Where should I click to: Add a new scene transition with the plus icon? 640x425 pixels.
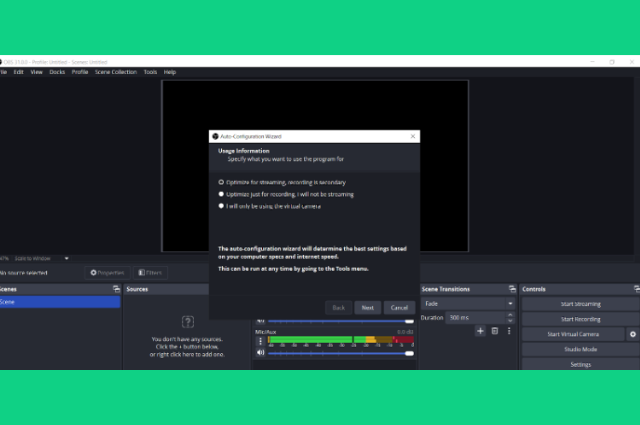[x=480, y=331]
